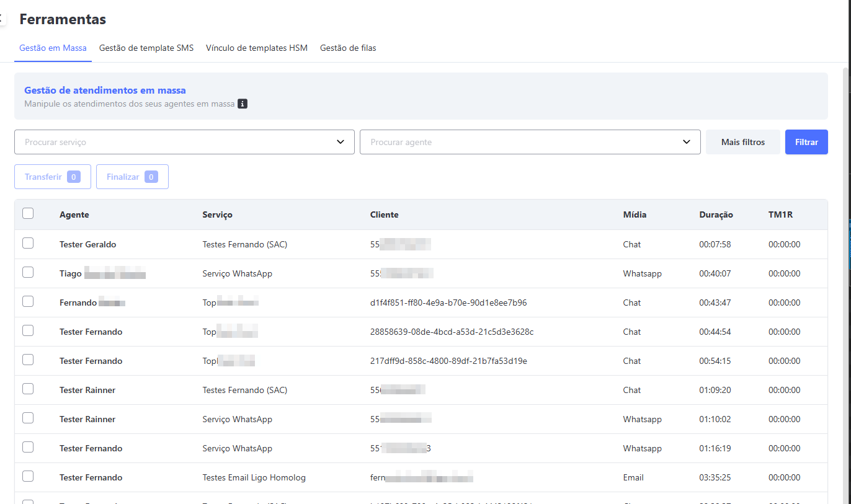Open Mais filtros options
Viewport: 851px width, 504px height.
[742, 142]
